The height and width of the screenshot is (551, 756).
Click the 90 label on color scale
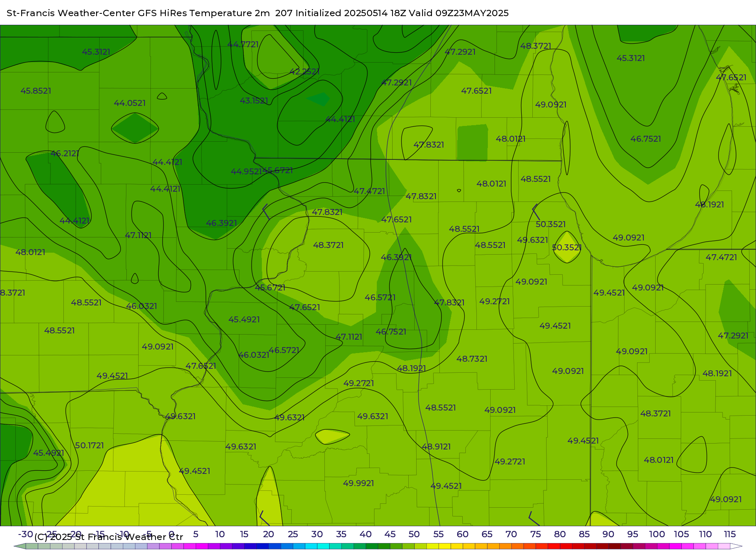tap(608, 534)
